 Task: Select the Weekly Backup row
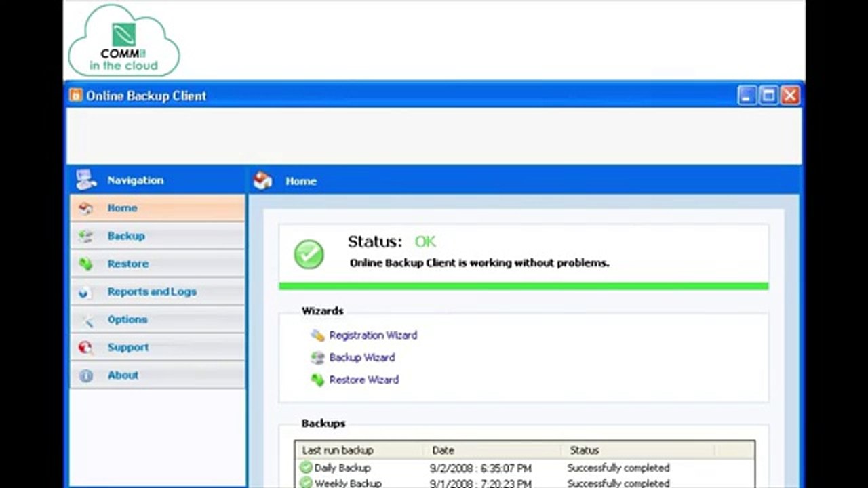pyautogui.click(x=525, y=483)
